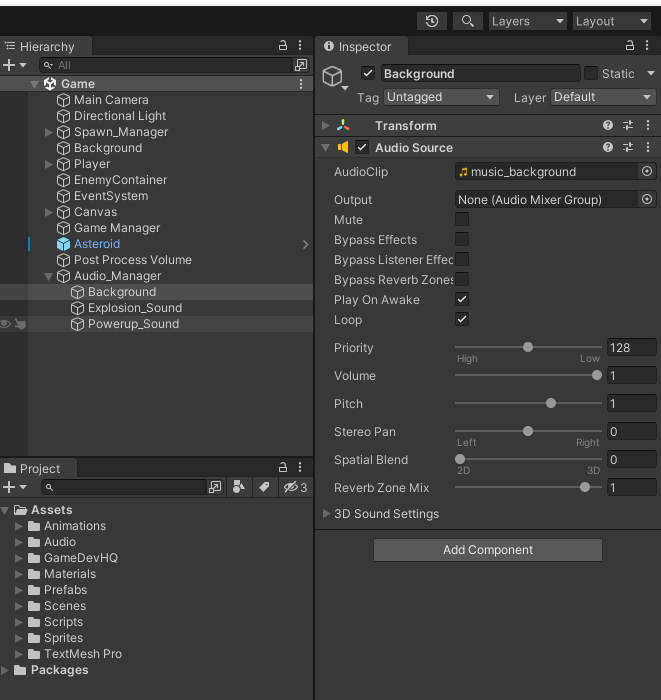Lock the Project panel
661x700 pixels.
tap(283, 467)
